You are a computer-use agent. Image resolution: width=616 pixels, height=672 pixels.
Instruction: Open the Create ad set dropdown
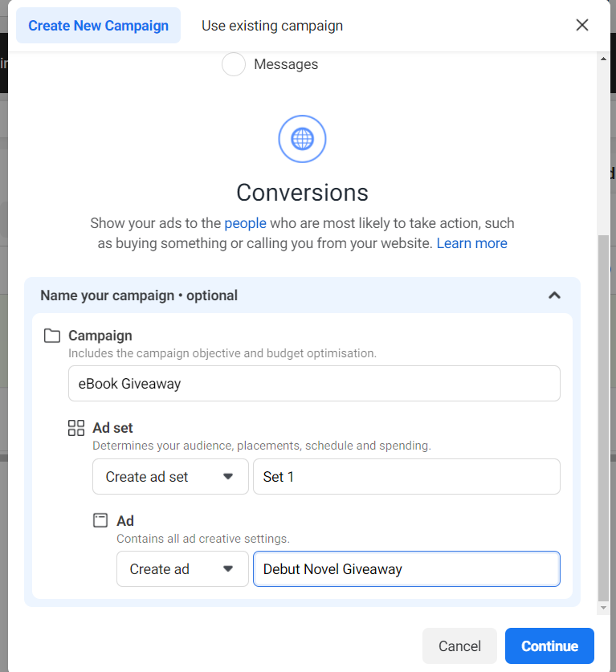pos(170,477)
